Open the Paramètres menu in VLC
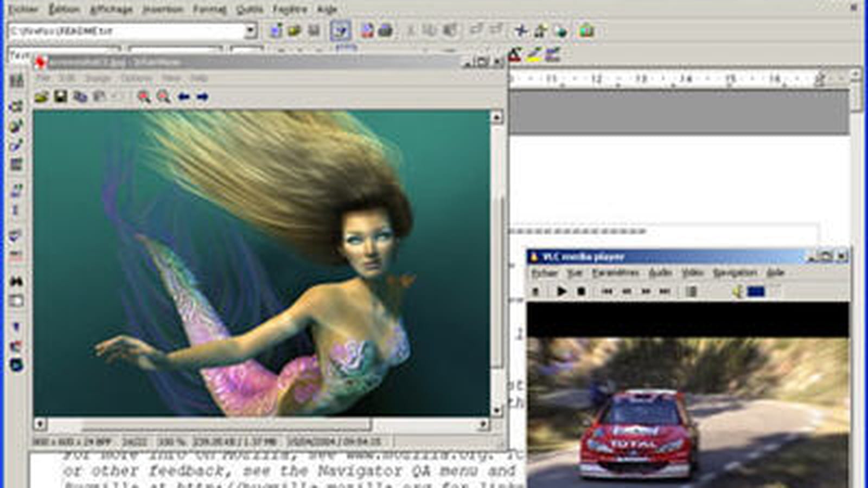 616,273
